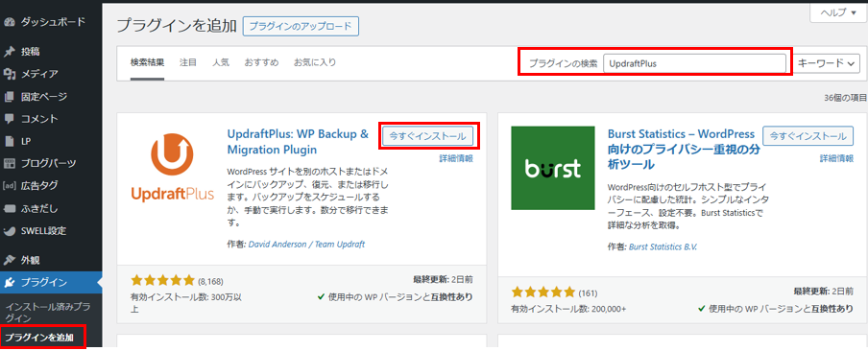This screenshot has height=351, width=868.
Task: Click the ふきだし balloon icon
Action: point(9,208)
